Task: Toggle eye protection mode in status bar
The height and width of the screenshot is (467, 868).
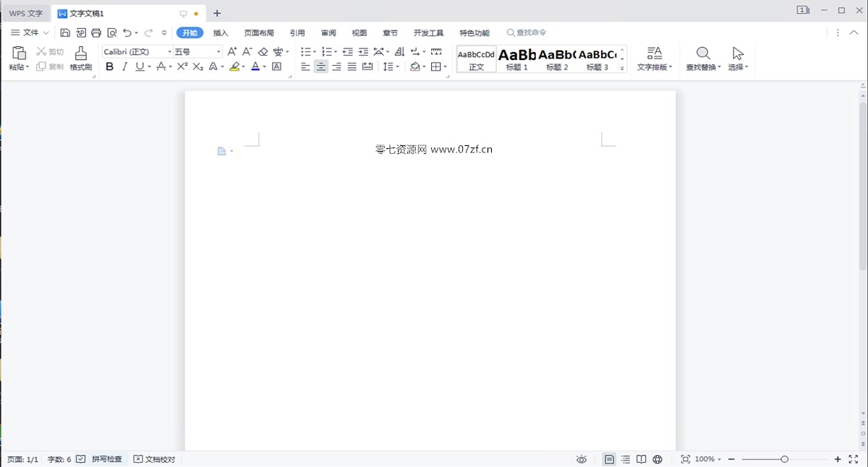Action: point(582,459)
